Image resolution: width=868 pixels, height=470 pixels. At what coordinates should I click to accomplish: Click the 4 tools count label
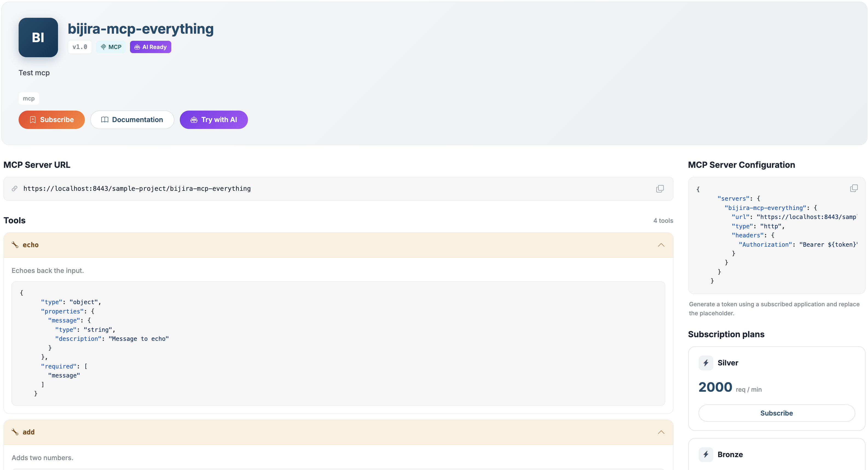coord(663,221)
